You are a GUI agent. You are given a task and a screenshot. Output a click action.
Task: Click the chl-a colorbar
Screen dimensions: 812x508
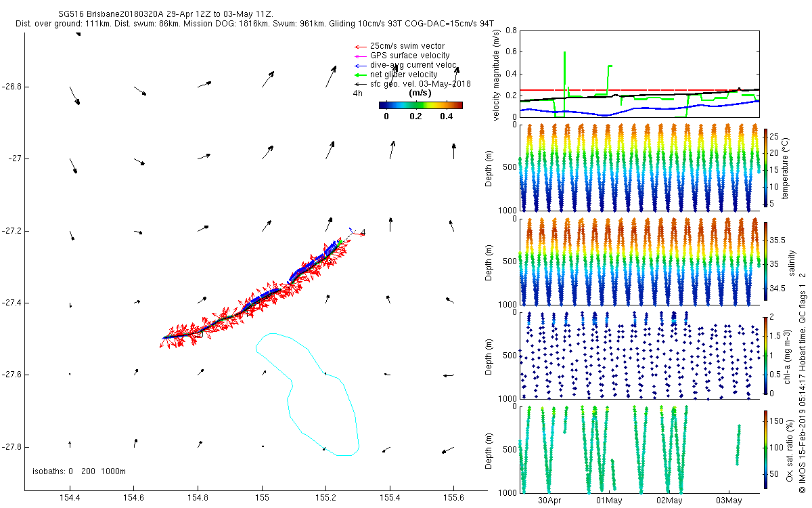click(765, 354)
